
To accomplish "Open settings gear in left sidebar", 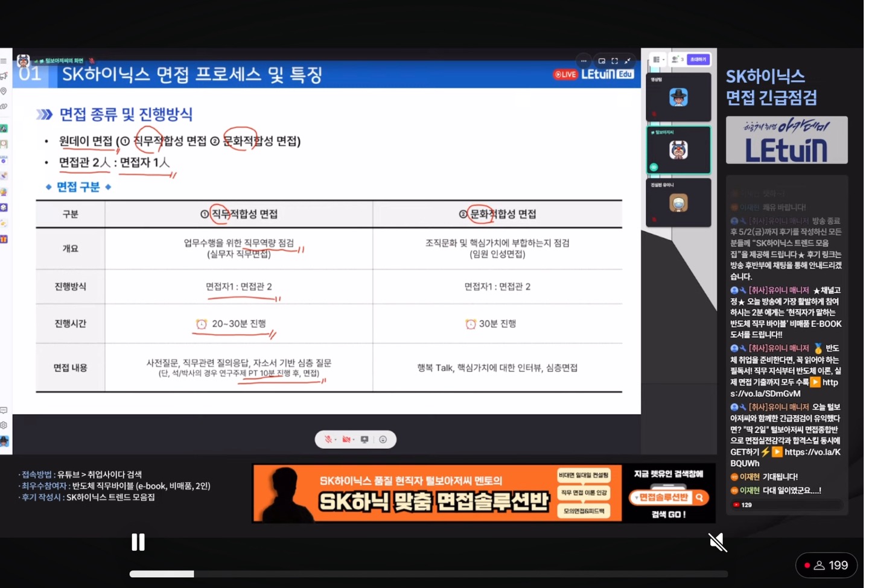I will point(4,425).
